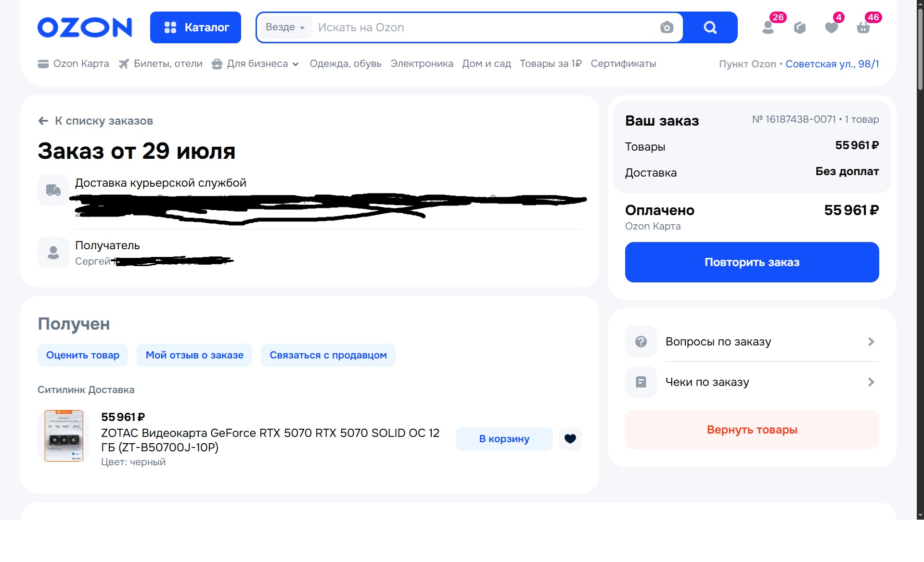
Task: Click the search input field
Action: tap(481, 27)
